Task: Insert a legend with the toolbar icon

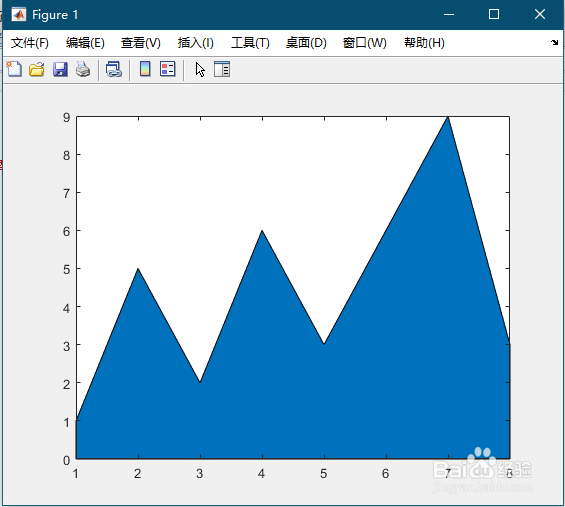Action: 168,69
